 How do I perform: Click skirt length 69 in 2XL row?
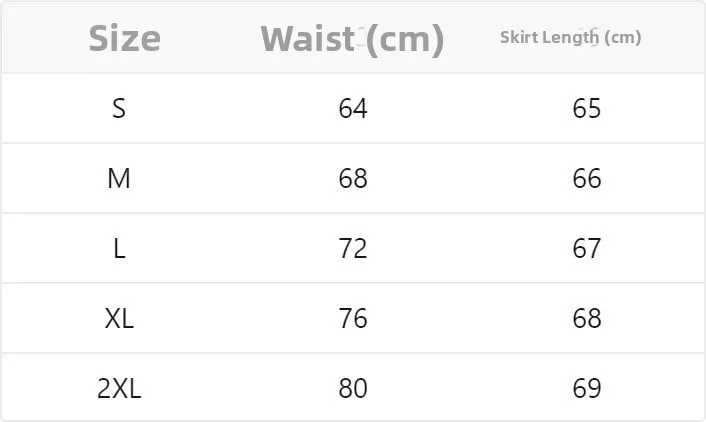coord(587,388)
